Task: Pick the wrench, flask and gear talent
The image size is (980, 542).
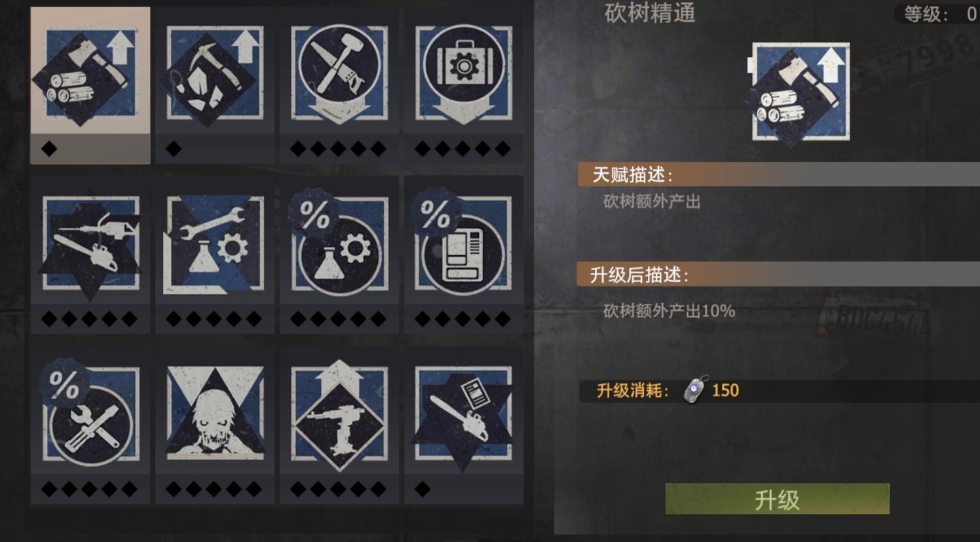Action: tap(215, 255)
